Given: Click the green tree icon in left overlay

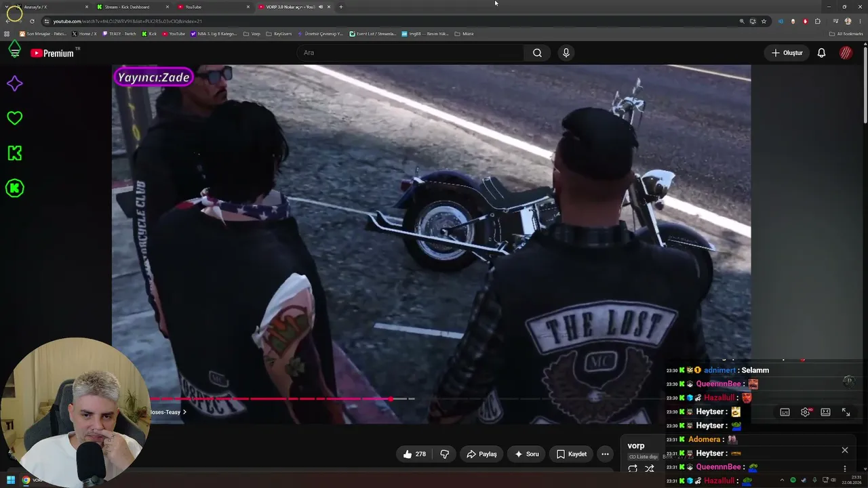Looking at the screenshot, I should [14, 50].
